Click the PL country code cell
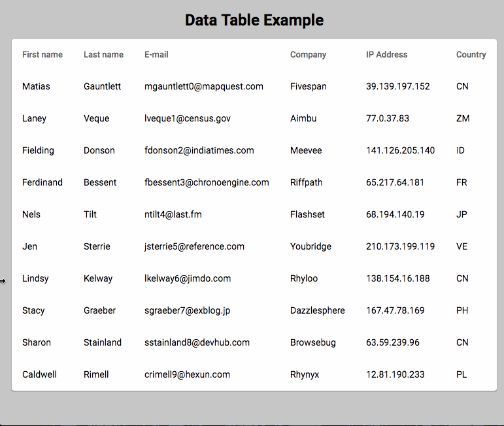The width and height of the screenshot is (504, 426). [x=462, y=374]
